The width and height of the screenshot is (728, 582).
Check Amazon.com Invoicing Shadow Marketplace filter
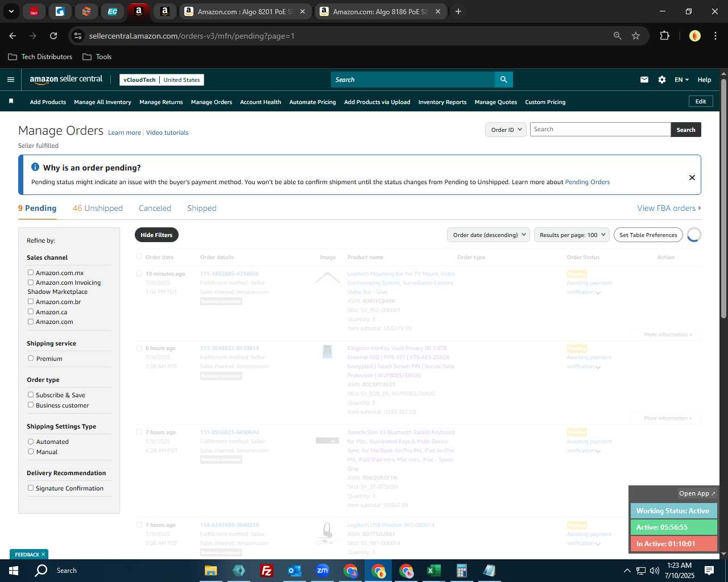(x=31, y=282)
